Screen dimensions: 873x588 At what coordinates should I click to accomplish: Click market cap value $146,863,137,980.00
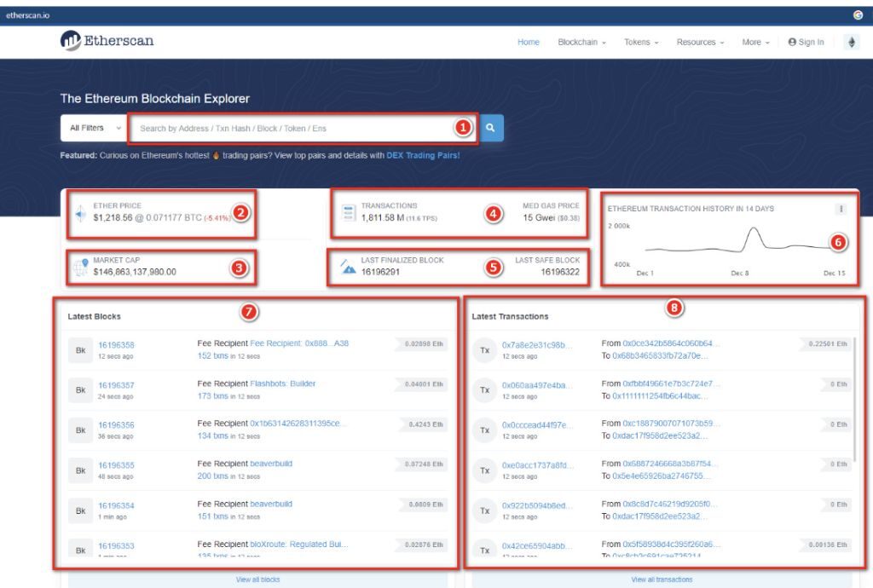click(135, 272)
